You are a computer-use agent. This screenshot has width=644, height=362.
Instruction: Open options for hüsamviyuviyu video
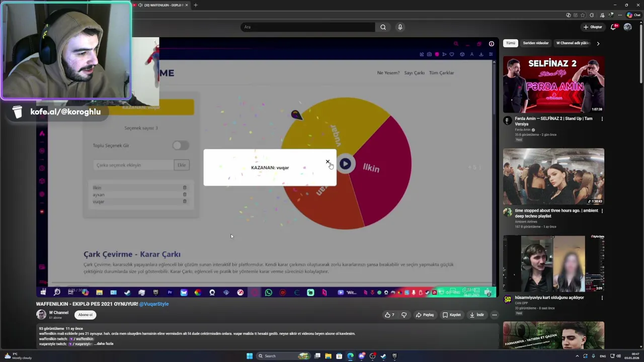click(x=602, y=298)
